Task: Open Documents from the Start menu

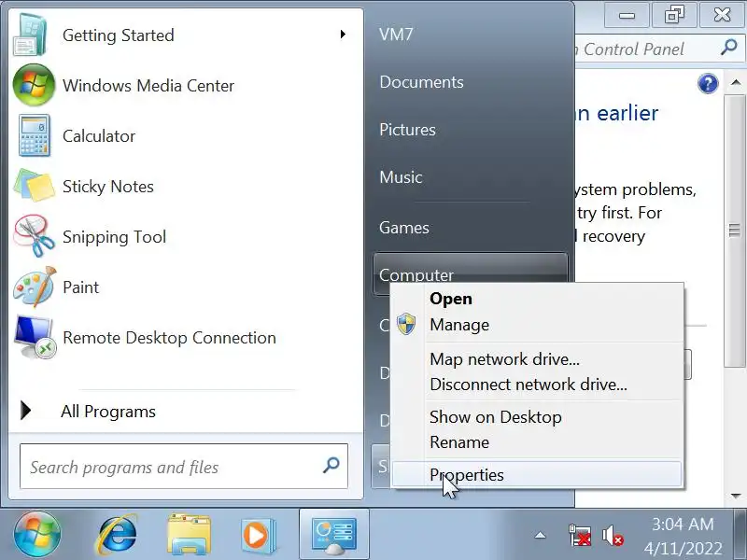Action: tap(421, 82)
